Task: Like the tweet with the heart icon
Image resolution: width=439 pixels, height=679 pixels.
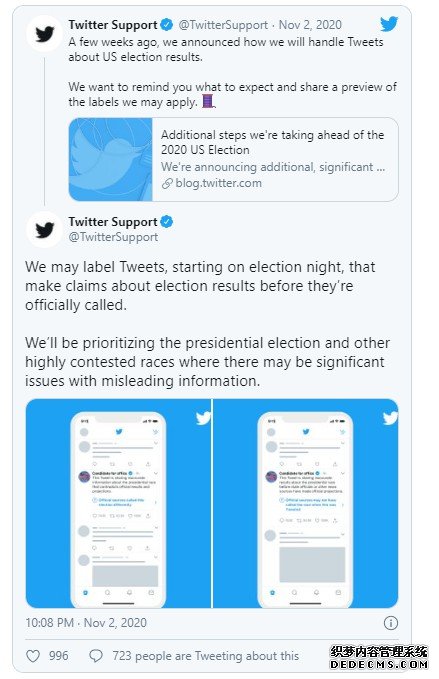Action: [33, 656]
